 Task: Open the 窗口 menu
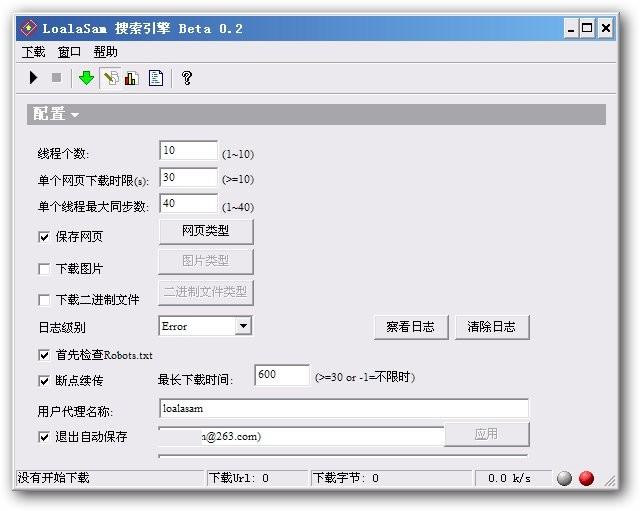pos(69,52)
